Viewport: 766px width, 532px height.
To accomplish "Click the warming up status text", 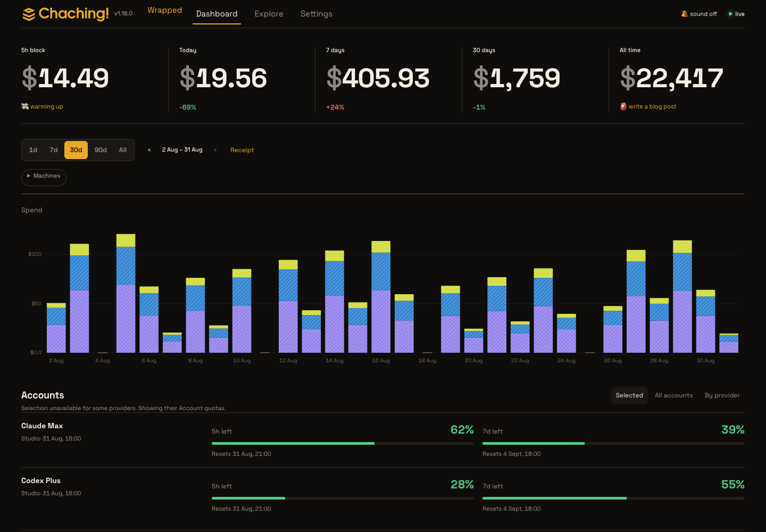I will click(46, 106).
